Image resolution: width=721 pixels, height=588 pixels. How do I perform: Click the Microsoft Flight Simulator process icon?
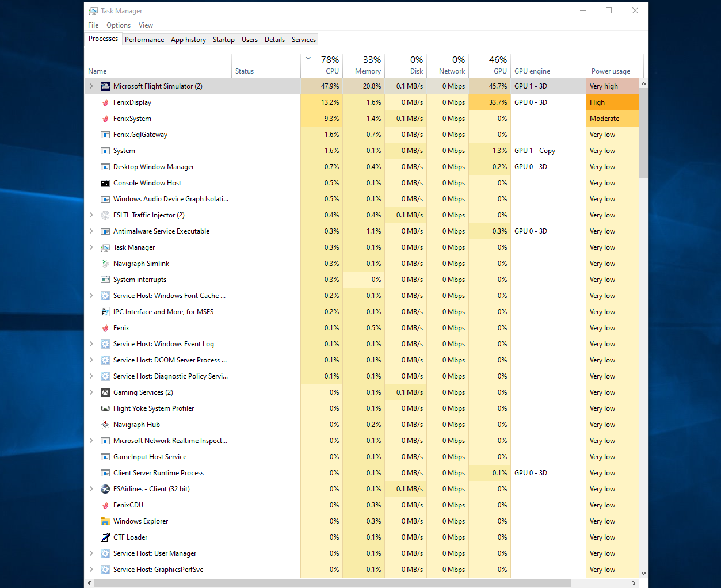[x=105, y=86]
